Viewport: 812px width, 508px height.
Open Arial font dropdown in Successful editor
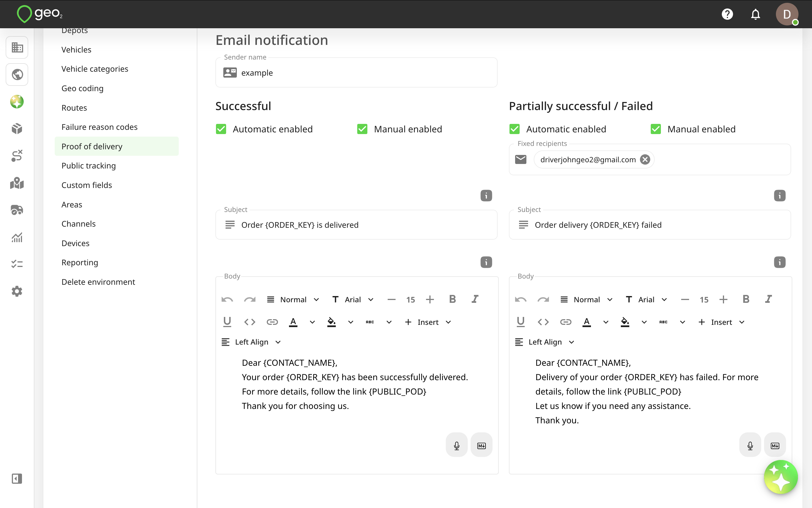click(353, 299)
